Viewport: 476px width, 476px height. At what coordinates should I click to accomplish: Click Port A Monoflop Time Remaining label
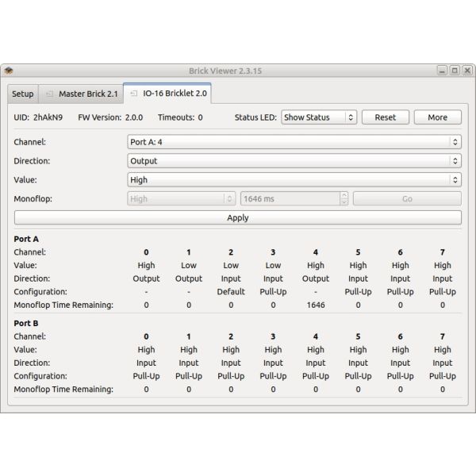pyautogui.click(x=63, y=305)
